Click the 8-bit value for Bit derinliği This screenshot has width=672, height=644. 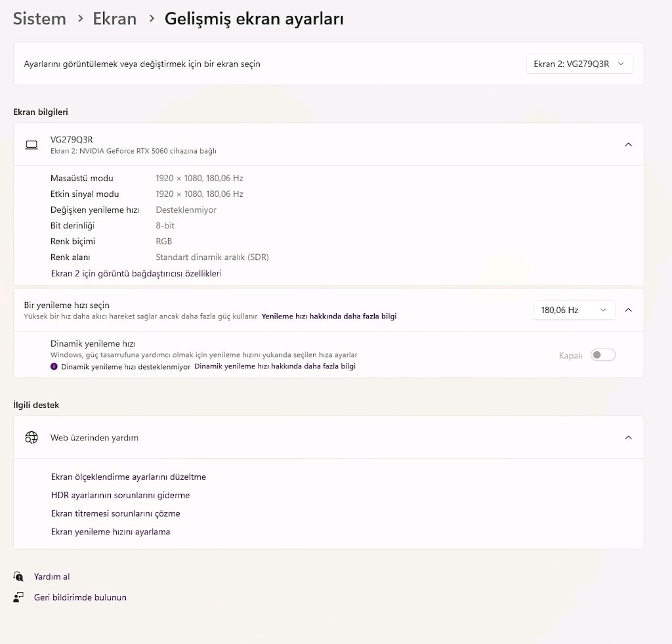pyautogui.click(x=165, y=226)
